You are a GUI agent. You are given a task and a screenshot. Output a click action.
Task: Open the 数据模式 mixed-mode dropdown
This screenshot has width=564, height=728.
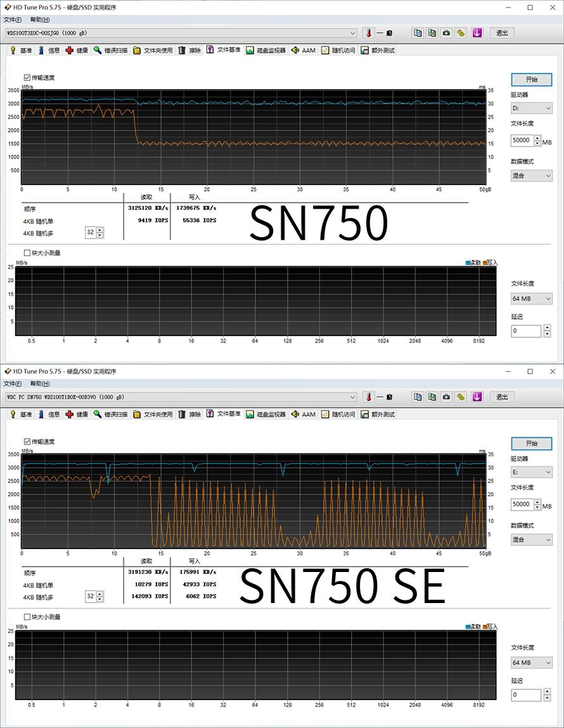(531, 175)
